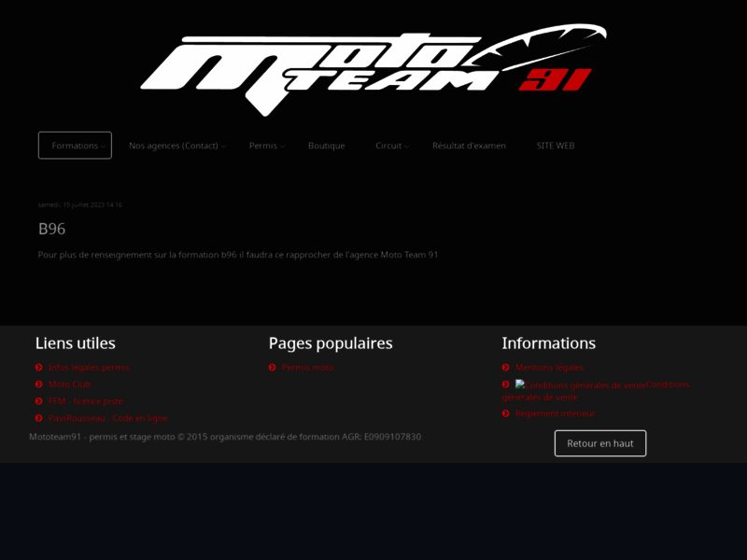Click the Informations footer heading

549,343
